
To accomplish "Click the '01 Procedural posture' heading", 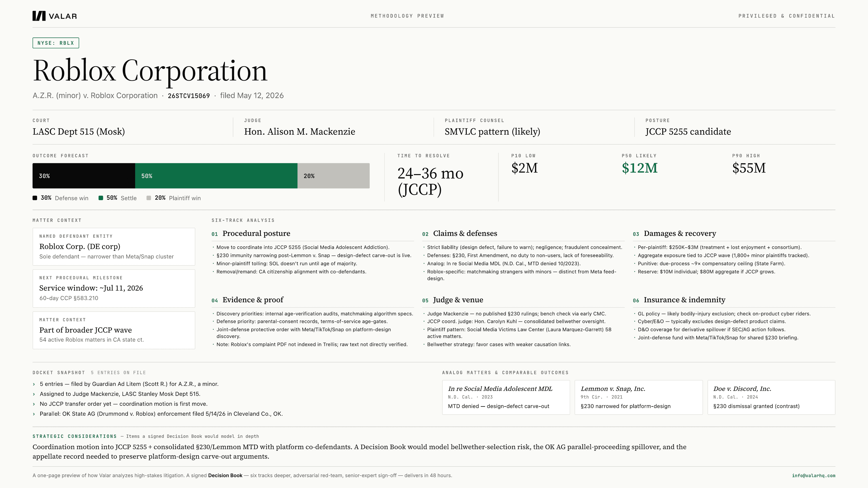I will pos(251,233).
